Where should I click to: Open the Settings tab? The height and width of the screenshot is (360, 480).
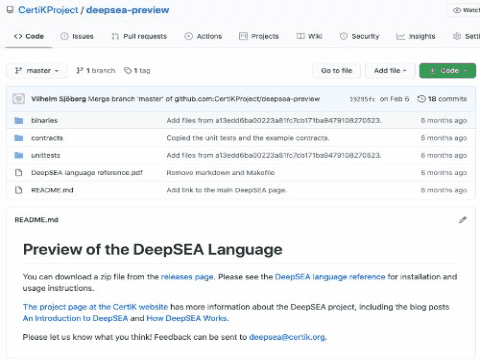point(466,36)
